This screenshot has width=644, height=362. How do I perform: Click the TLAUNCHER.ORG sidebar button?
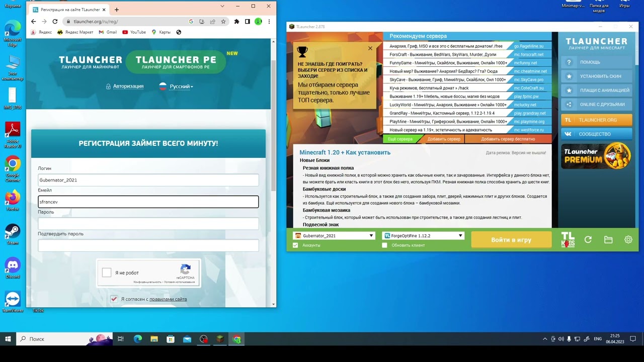[596, 120]
